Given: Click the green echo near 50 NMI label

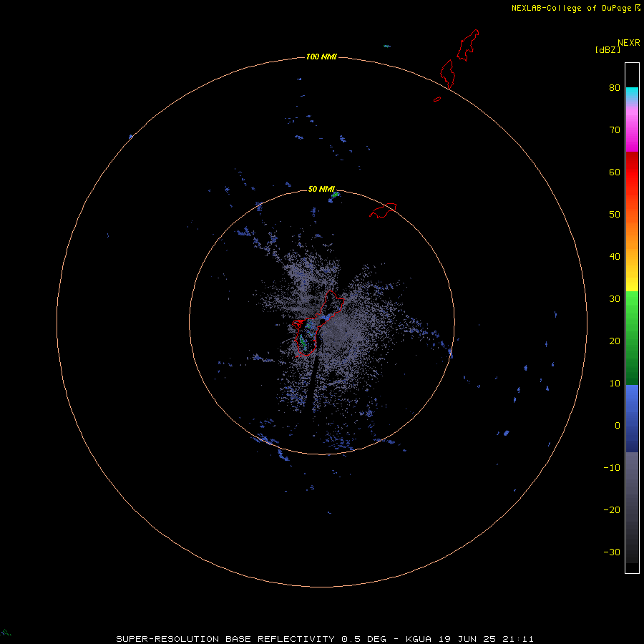Looking at the screenshot, I should coord(335,194).
